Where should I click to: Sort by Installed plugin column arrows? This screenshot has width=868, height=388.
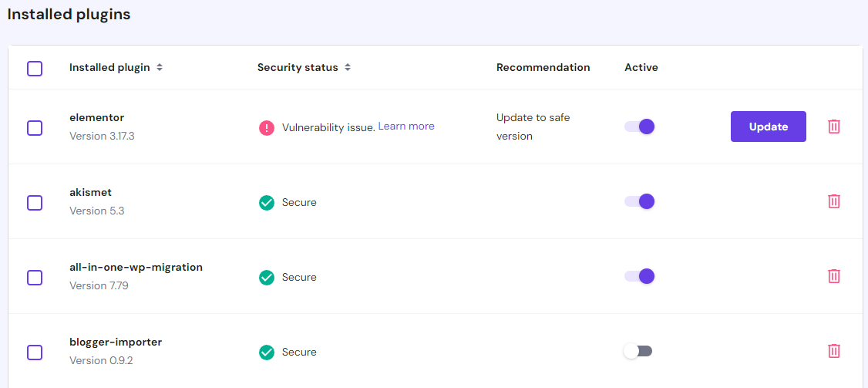pyautogui.click(x=160, y=68)
